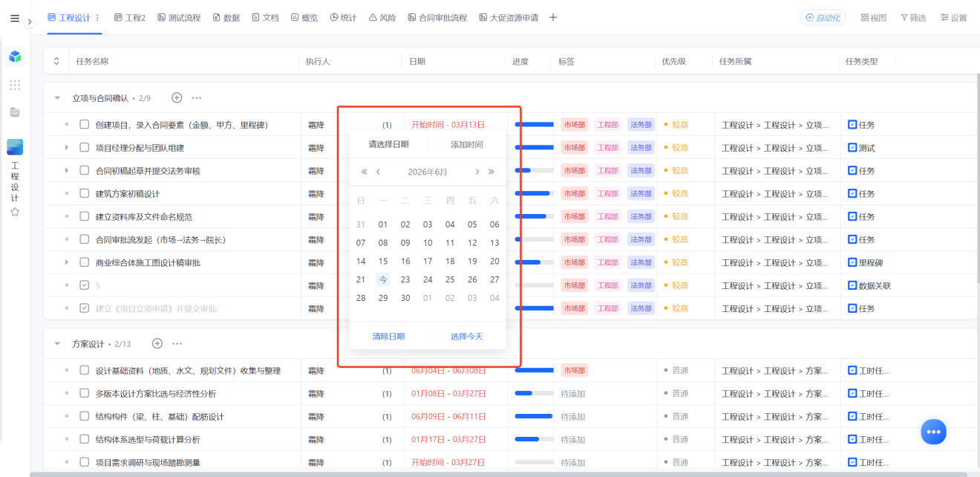Check the 建立资料库及文件命名规范 checkbox
The width and height of the screenshot is (980, 477).
[85, 217]
